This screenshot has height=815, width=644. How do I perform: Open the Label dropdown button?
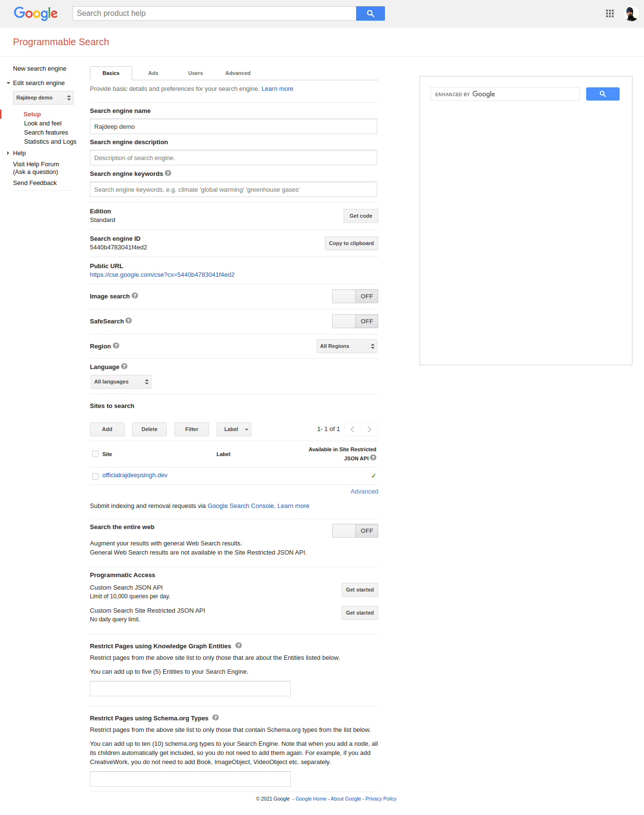click(234, 430)
